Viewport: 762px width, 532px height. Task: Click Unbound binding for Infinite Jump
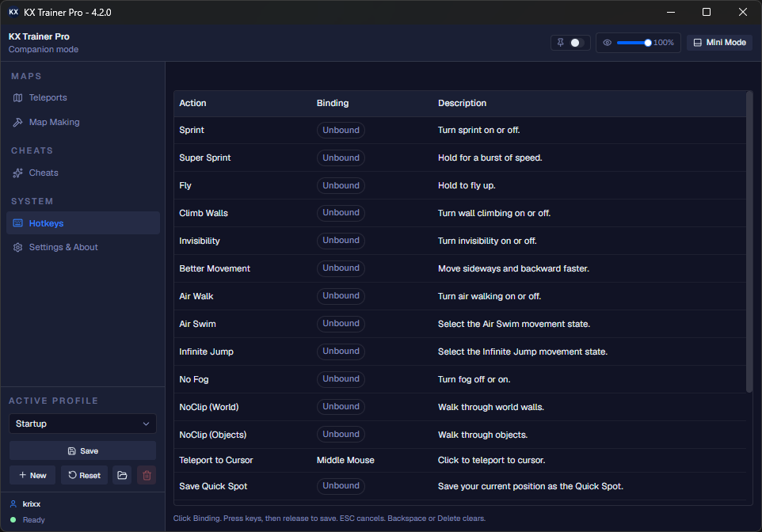click(341, 351)
